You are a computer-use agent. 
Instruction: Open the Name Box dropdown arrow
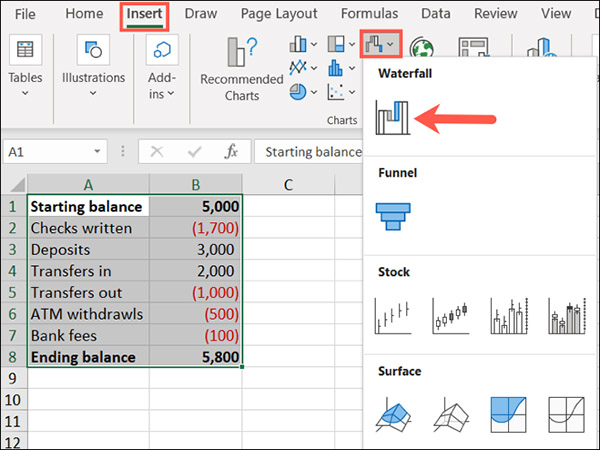[x=97, y=152]
